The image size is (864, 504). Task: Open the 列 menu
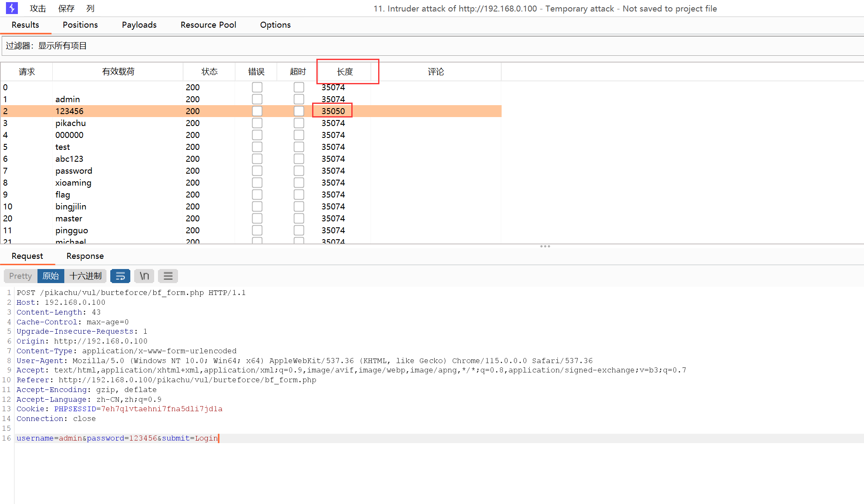[90, 9]
